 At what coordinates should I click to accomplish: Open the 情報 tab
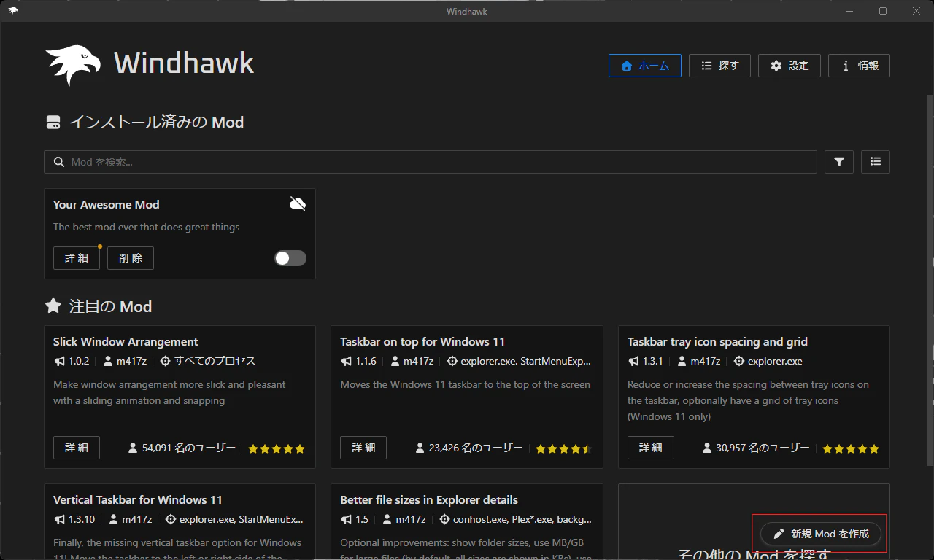coord(859,66)
